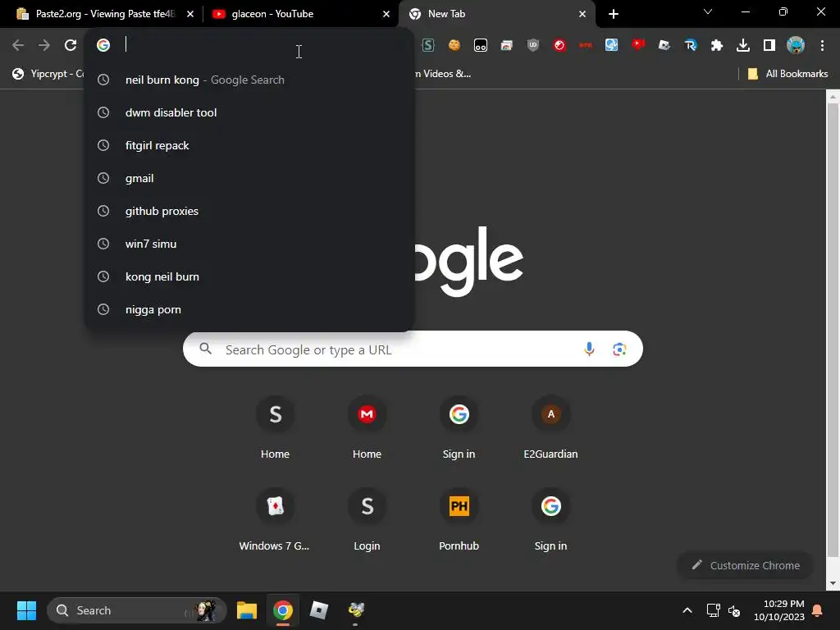Click the blue R extension icon
840x630 pixels.
691,45
